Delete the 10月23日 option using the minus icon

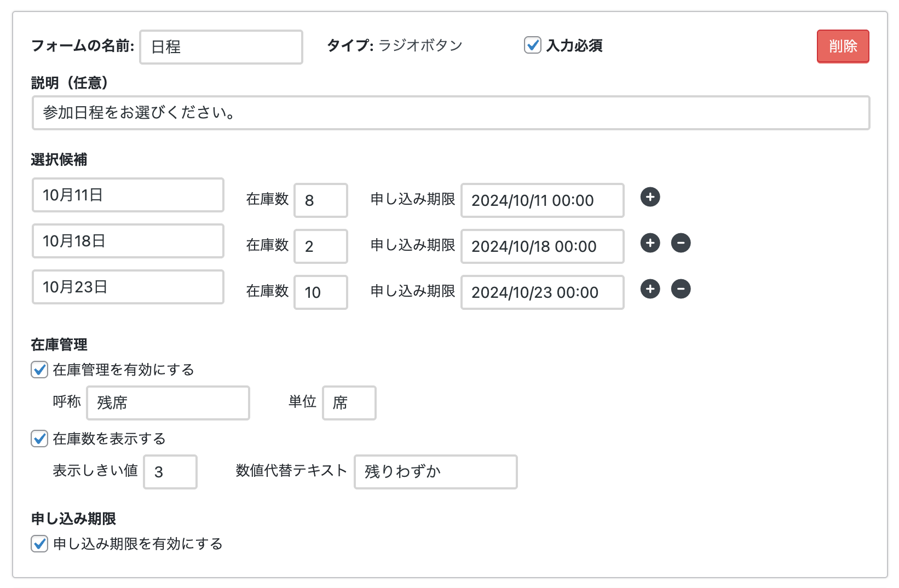pyautogui.click(x=681, y=289)
